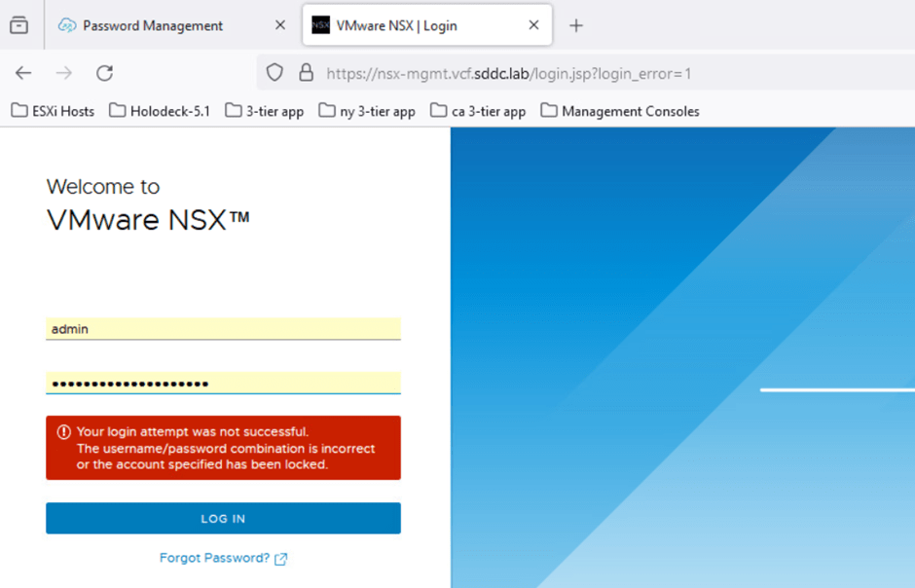
Task: Click the admin username field
Action: (223, 329)
